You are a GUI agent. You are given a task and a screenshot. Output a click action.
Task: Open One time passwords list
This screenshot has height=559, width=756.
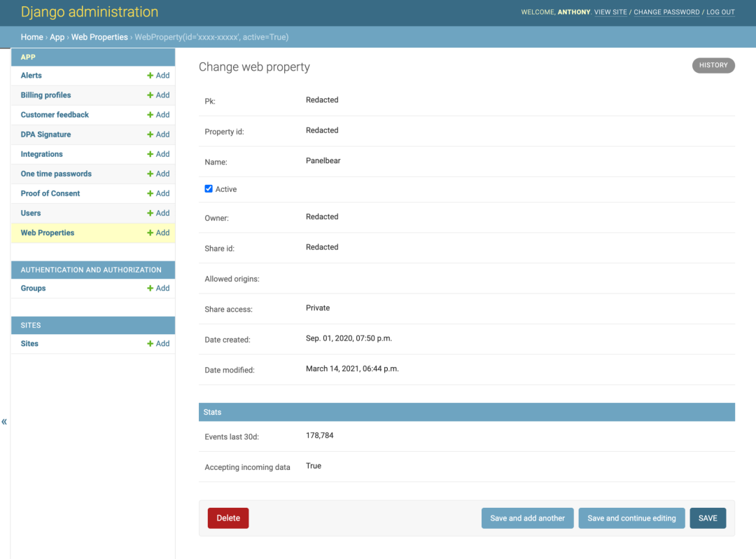56,174
